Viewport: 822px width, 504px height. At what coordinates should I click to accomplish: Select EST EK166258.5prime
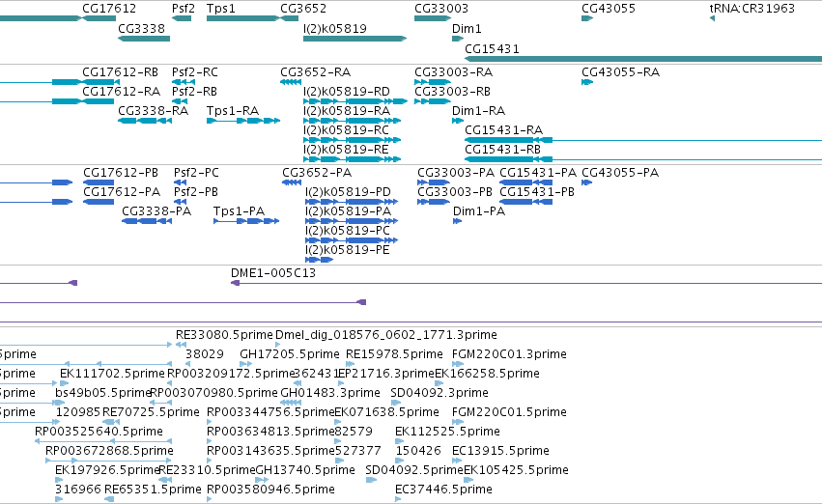pos(487,374)
